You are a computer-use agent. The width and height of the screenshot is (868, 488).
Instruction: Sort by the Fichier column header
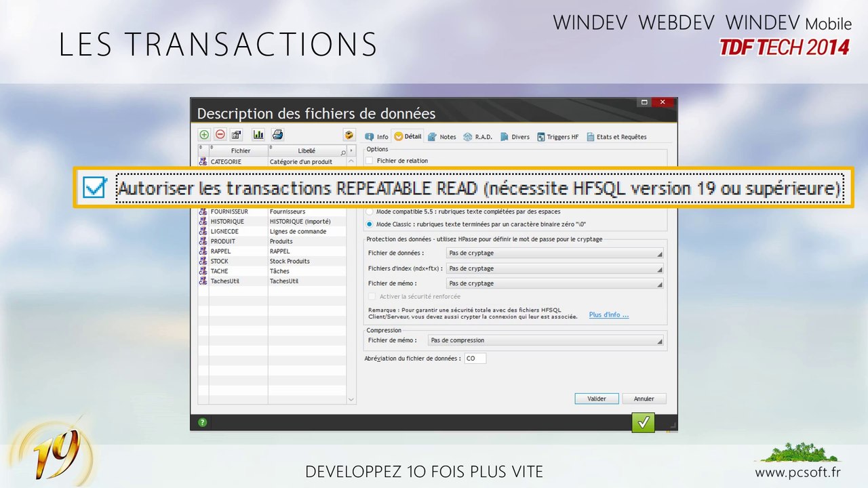239,150
